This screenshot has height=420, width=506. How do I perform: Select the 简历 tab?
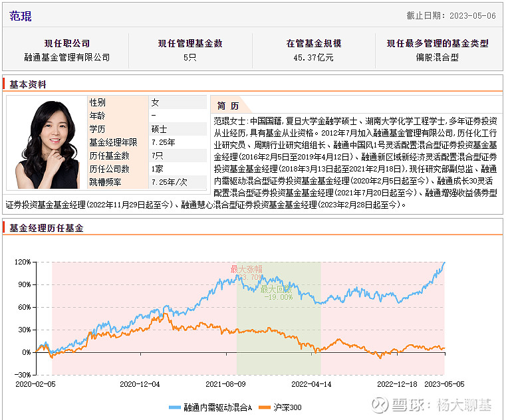pyautogui.click(x=228, y=106)
